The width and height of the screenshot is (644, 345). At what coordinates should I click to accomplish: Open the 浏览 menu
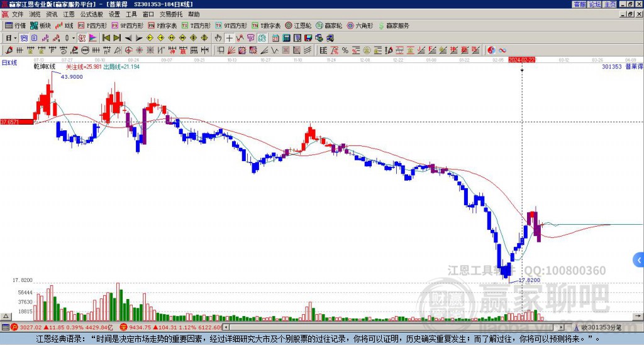[35, 14]
